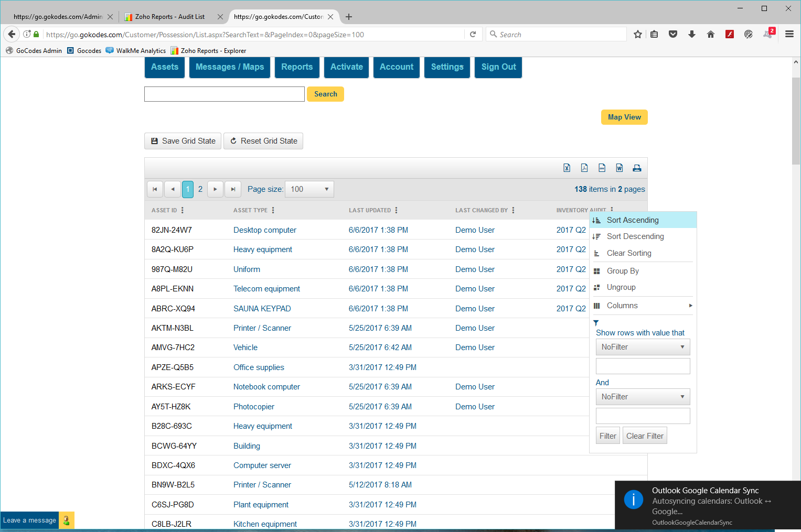Open new browser tab

click(x=349, y=17)
